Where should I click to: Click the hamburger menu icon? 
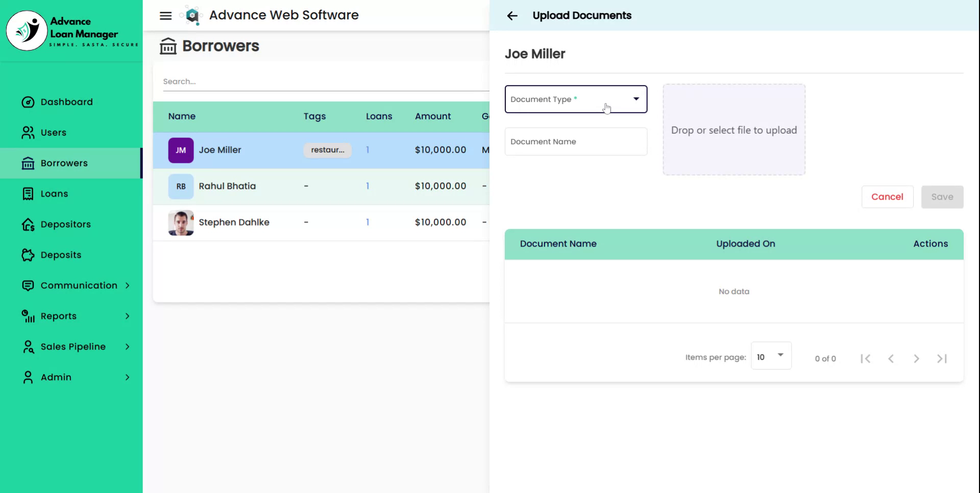pyautogui.click(x=165, y=15)
